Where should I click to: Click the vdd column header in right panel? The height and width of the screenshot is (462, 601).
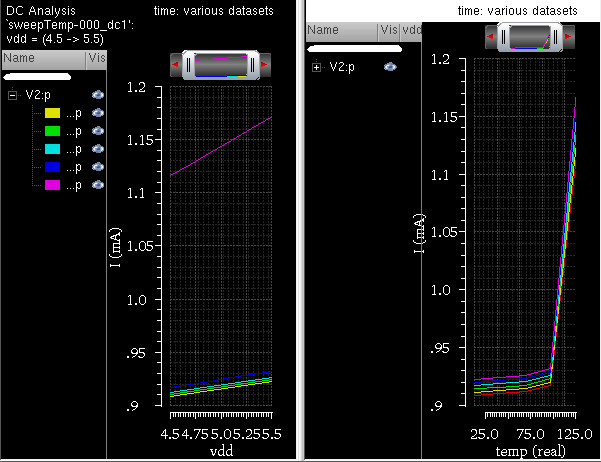point(412,31)
